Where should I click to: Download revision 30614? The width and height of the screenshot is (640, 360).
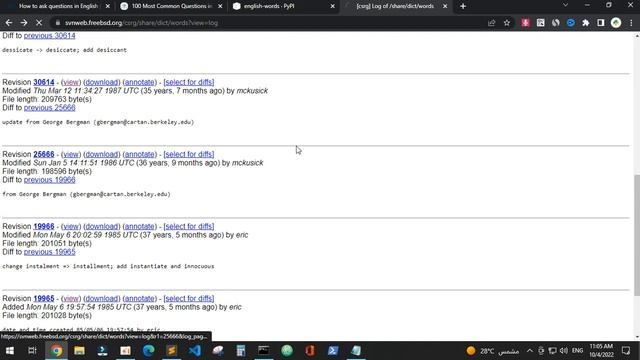pyautogui.click(x=102, y=82)
